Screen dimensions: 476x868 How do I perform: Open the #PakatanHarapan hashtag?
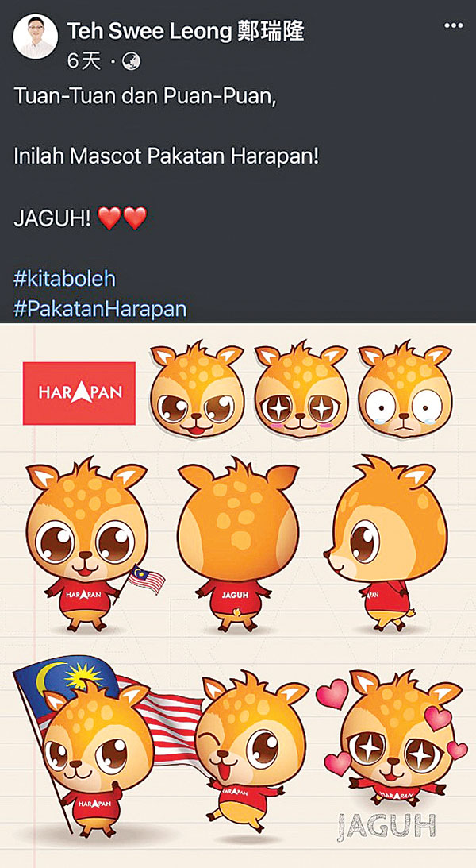[100, 309]
